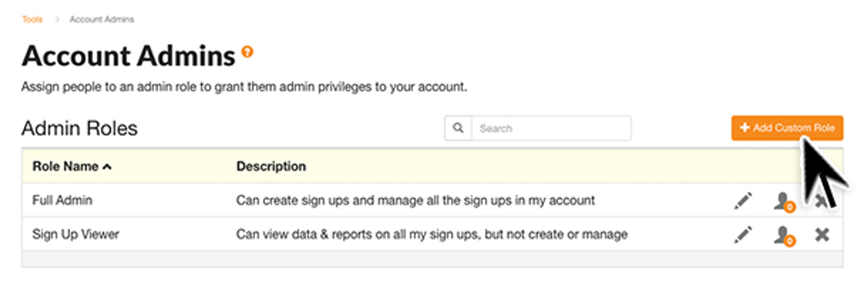Image resolution: width=868 pixels, height=296 pixels.
Task: Click the Admin Roles section heading
Action: 80,128
